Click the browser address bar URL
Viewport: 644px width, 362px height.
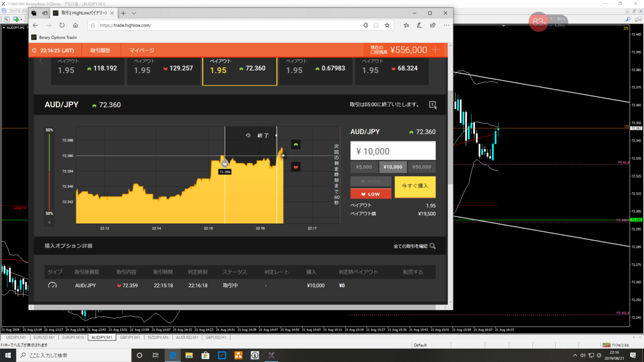[x=125, y=25]
